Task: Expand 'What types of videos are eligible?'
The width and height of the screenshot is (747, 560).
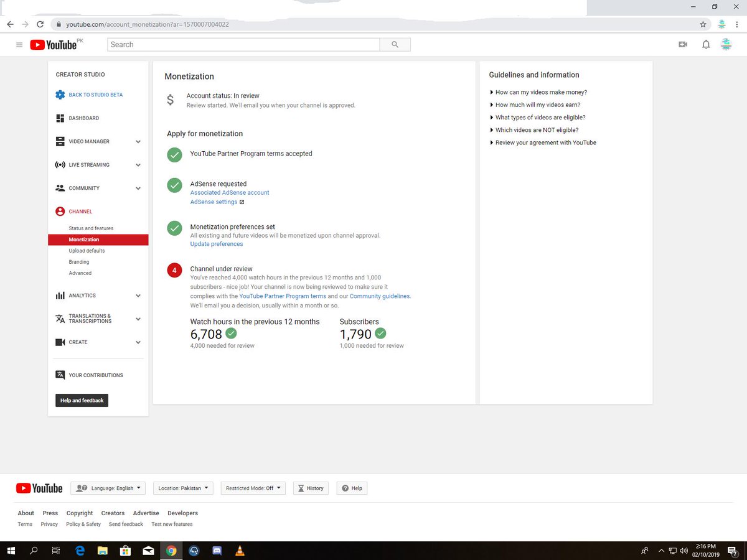Action: (538, 117)
